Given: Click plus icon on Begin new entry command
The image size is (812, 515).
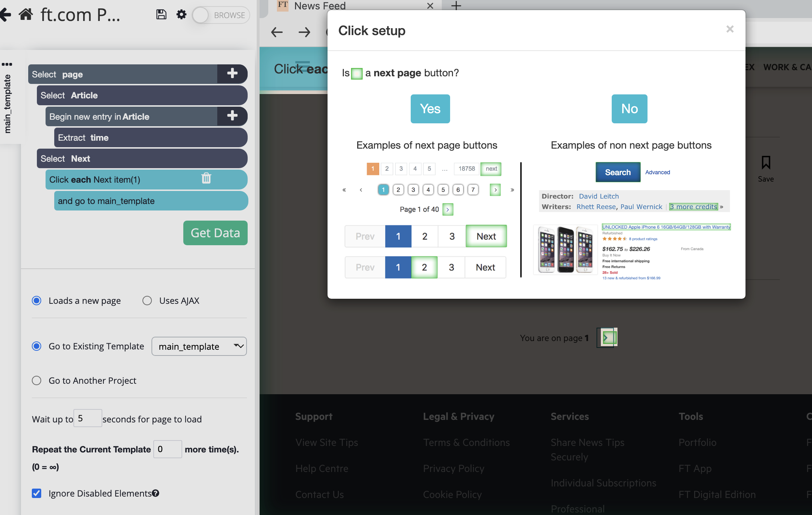Looking at the screenshot, I should [232, 116].
